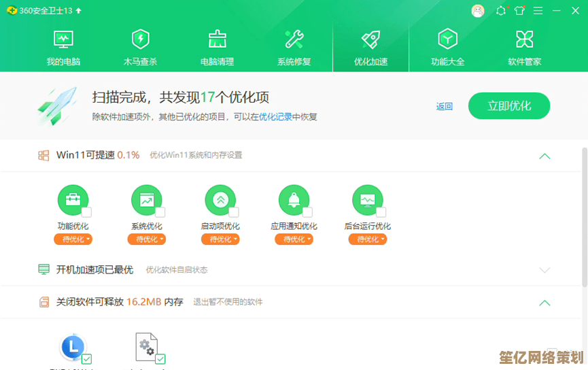Open 软件管家 tab
The height and width of the screenshot is (370, 588).
(x=524, y=48)
